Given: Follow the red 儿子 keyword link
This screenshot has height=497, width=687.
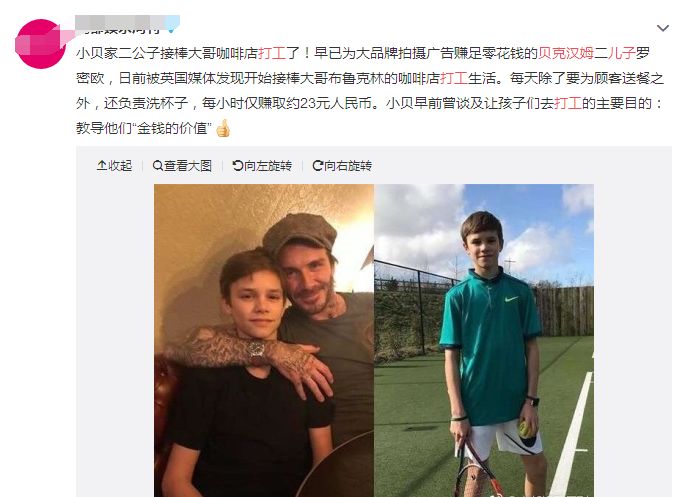Looking at the screenshot, I should point(621,53).
